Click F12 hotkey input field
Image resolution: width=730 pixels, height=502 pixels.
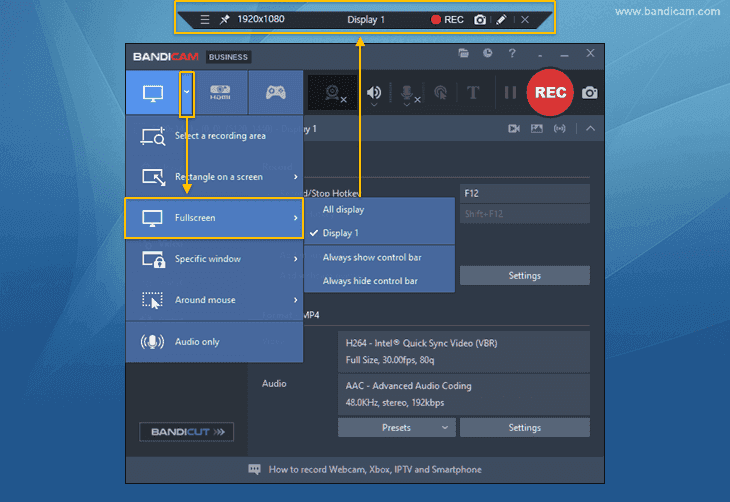pos(525,193)
